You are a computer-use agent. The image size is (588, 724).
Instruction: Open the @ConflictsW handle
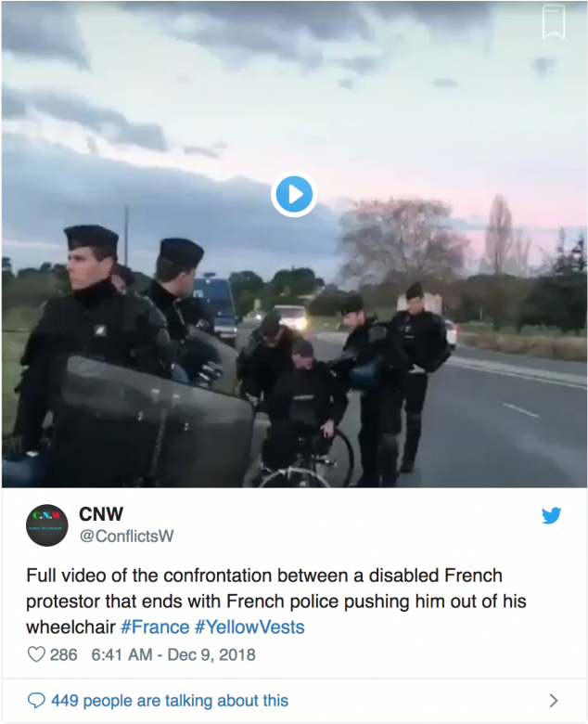click(126, 537)
